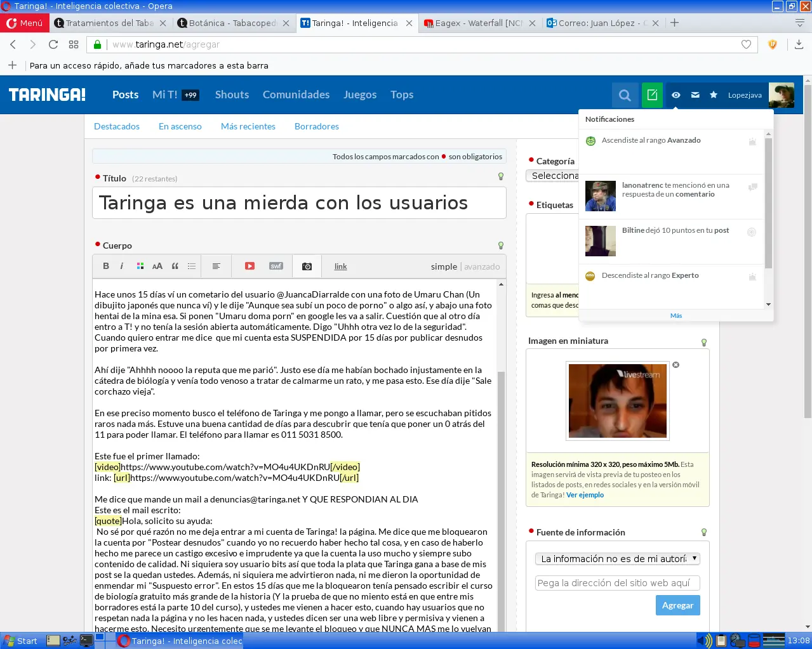Click the source URL input field

[618, 583]
